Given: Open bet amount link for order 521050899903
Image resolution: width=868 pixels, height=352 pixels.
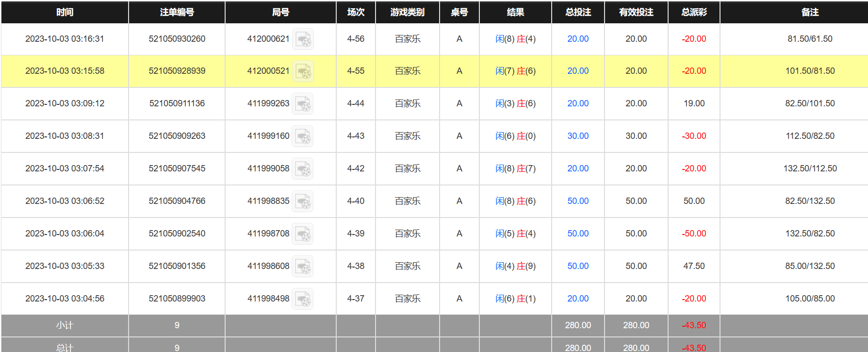Looking at the screenshot, I should tap(578, 299).
